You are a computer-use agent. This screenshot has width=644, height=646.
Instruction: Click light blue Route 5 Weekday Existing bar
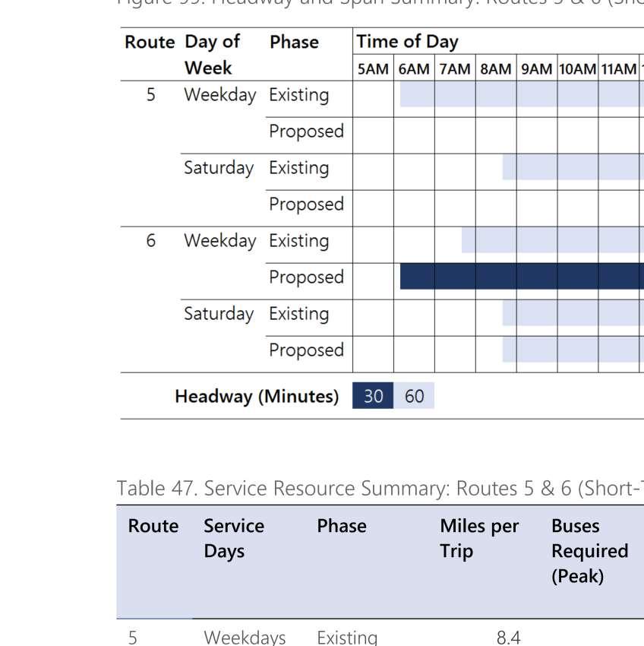tap(521, 95)
